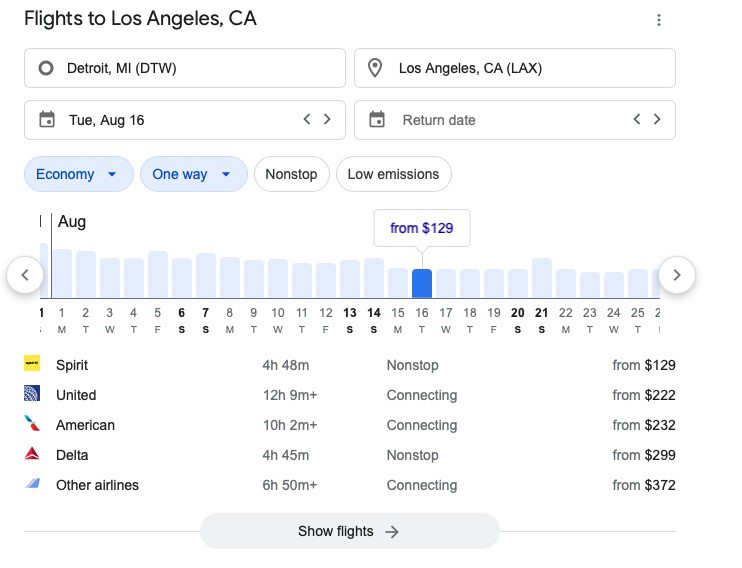
Task: Click the return date calendar icon
Action: pyautogui.click(x=377, y=120)
